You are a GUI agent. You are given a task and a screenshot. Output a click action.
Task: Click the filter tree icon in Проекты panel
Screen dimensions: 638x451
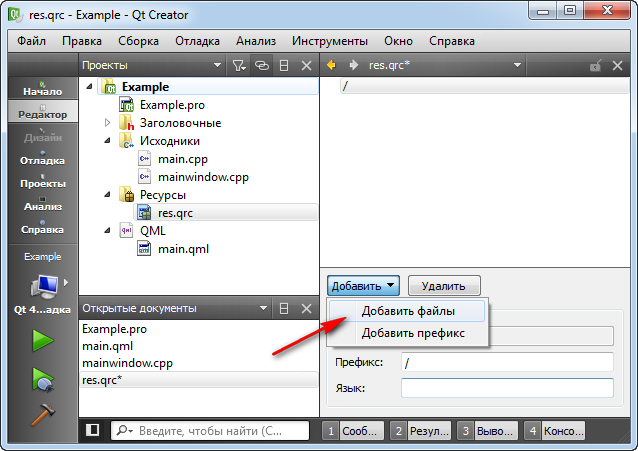click(x=239, y=66)
